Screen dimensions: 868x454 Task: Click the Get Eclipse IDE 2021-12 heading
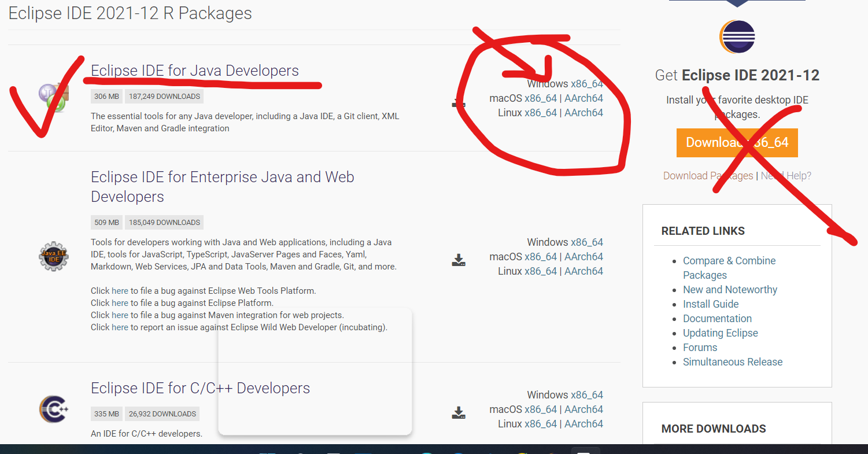737,75
